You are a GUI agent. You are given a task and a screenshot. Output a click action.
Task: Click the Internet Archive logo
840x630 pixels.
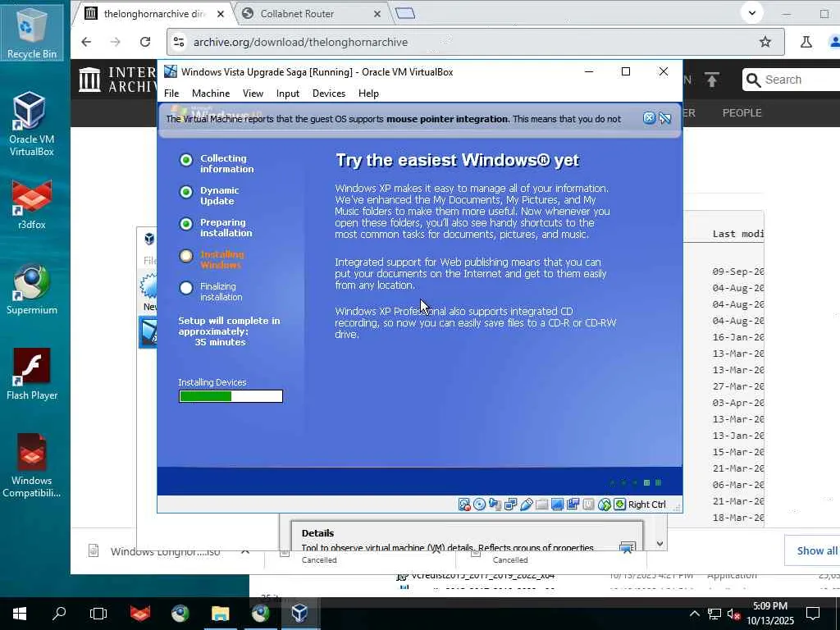click(x=117, y=80)
